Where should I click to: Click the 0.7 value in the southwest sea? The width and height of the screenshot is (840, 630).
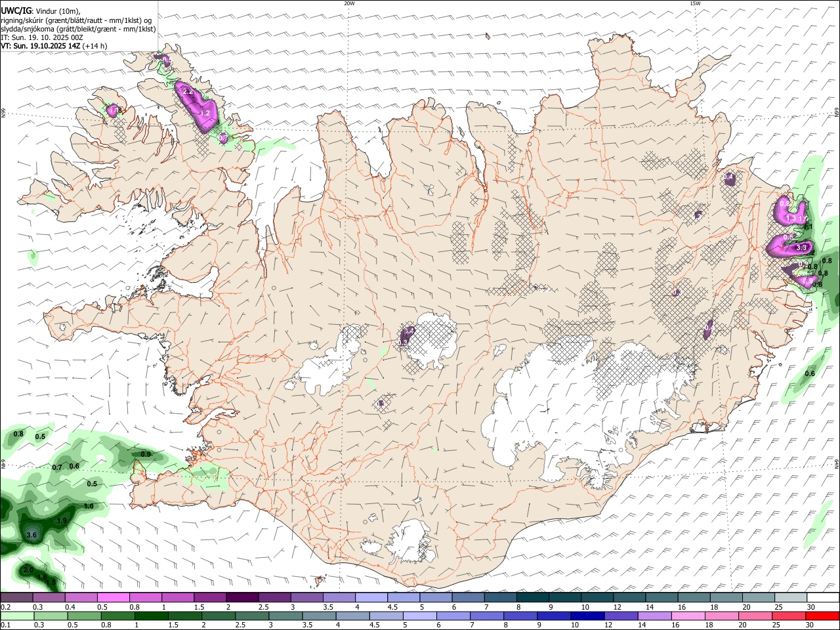coord(57,467)
